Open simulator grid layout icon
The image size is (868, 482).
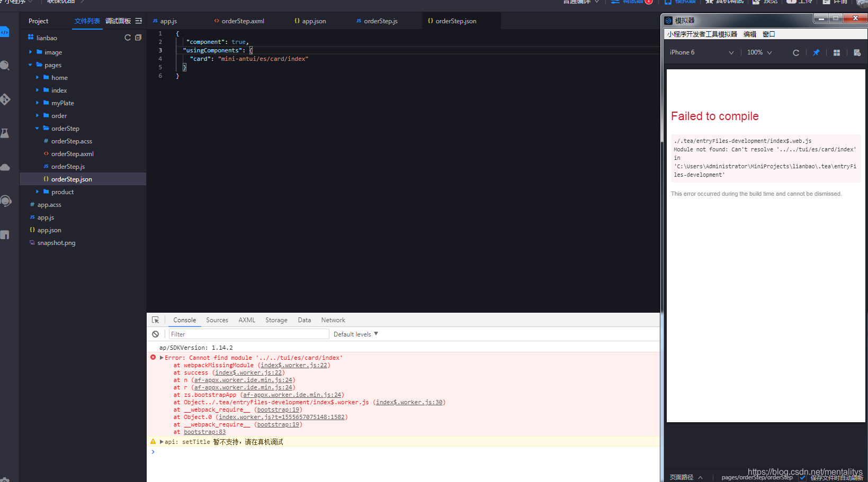click(837, 52)
